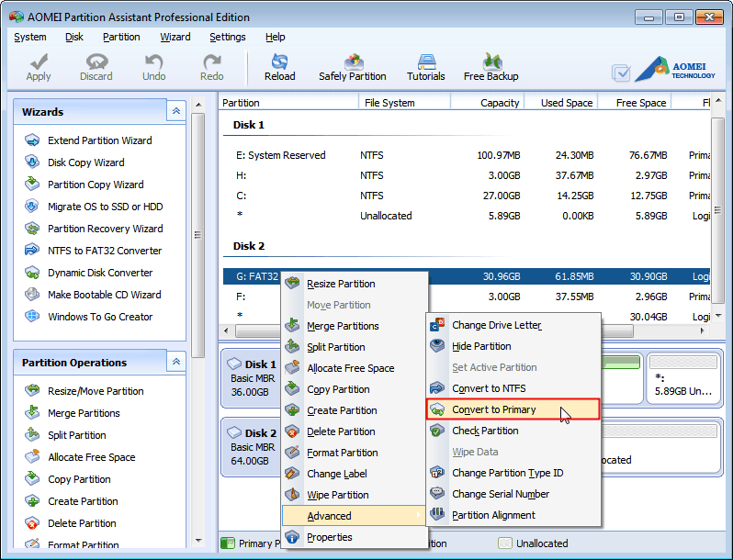Open Tutorials from the toolbar

[x=426, y=68]
